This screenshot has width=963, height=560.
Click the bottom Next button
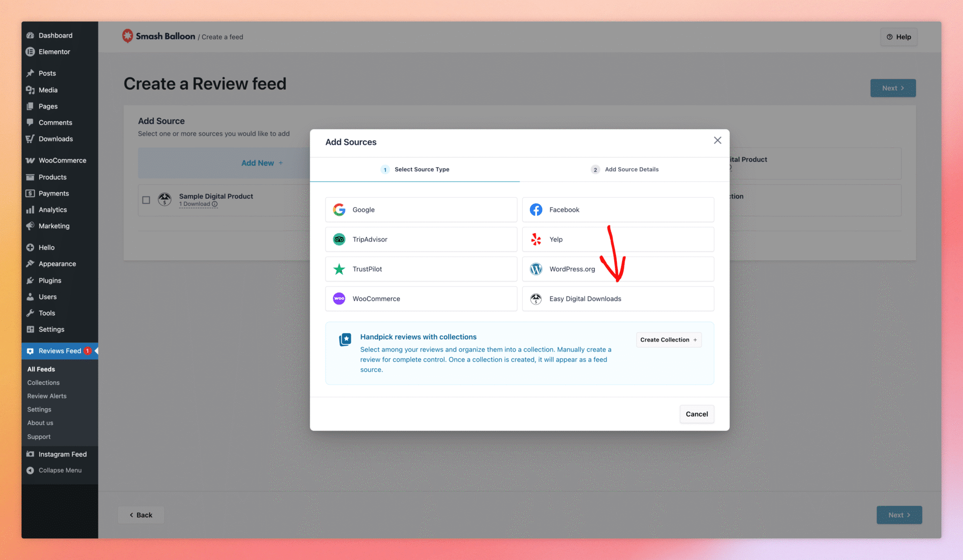tap(899, 515)
